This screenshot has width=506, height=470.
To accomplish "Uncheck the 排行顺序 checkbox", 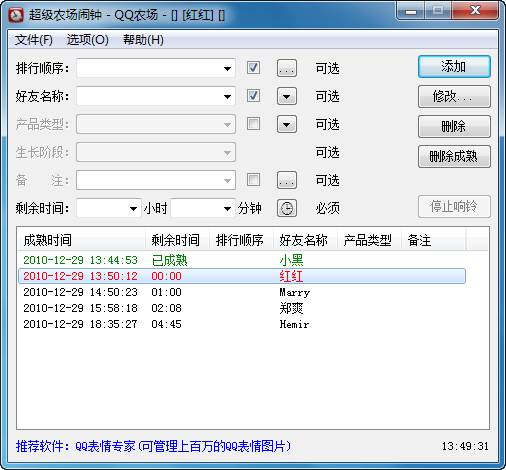I will [253, 68].
